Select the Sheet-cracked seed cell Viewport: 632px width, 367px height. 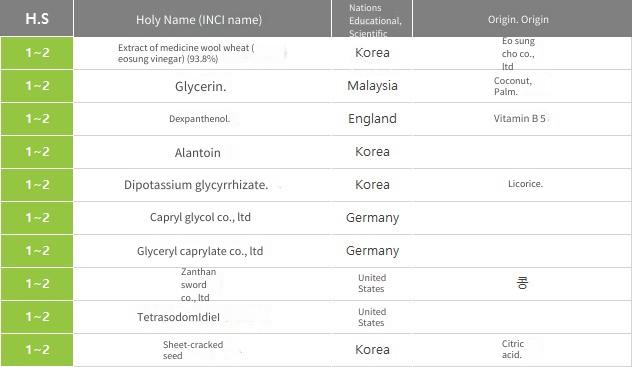click(193, 350)
